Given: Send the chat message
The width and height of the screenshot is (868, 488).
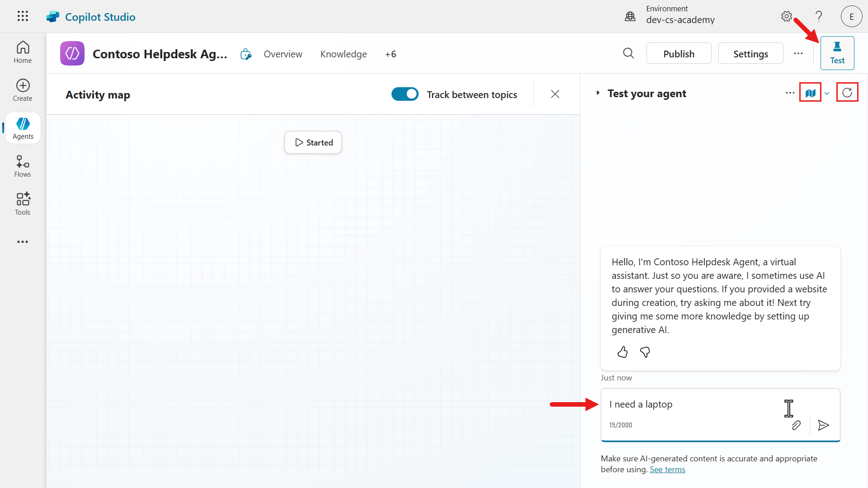Looking at the screenshot, I should (x=823, y=425).
